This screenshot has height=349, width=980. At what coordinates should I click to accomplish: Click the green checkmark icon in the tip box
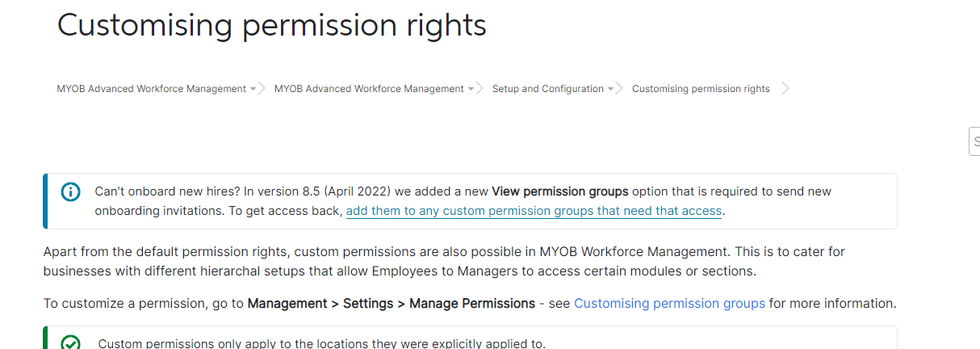(71, 343)
